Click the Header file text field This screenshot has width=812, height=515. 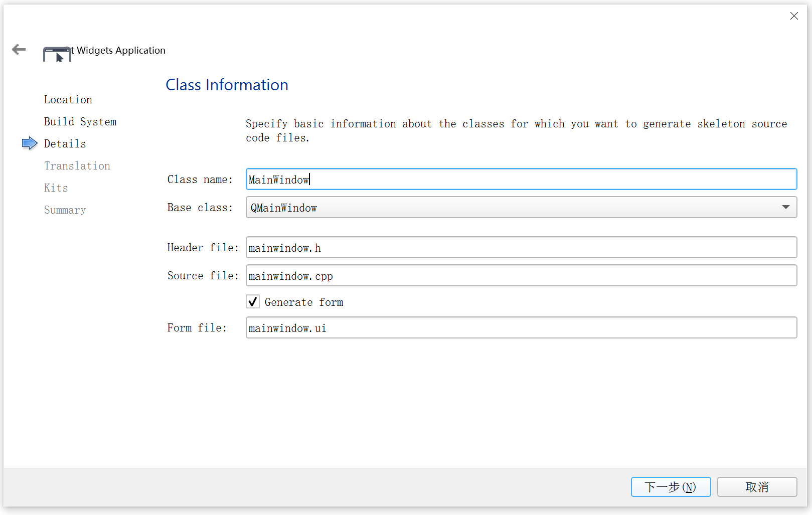(x=521, y=248)
